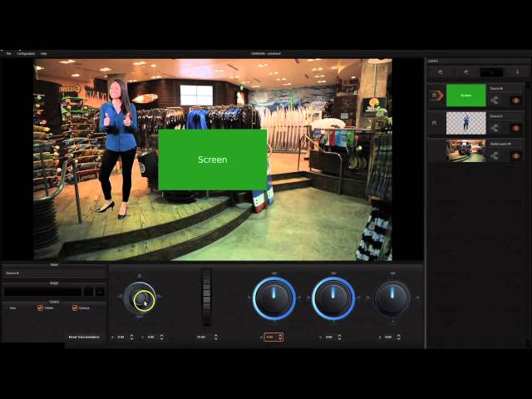
Task: Click the scale value stepper near 23.00
Action: (x=216, y=337)
